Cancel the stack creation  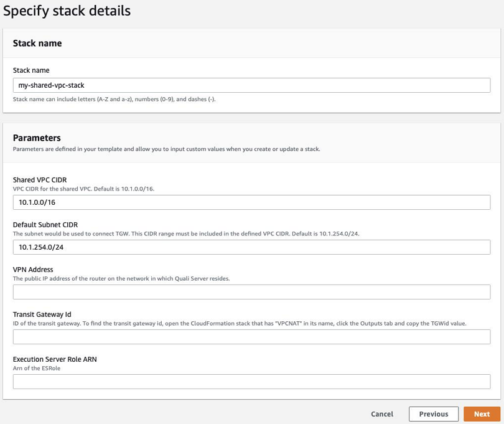click(x=381, y=414)
